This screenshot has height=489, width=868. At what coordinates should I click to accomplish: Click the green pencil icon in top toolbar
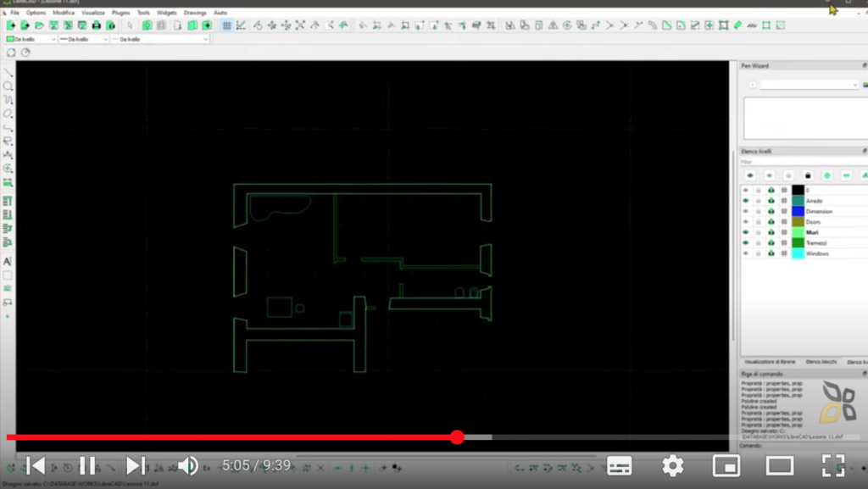point(738,25)
